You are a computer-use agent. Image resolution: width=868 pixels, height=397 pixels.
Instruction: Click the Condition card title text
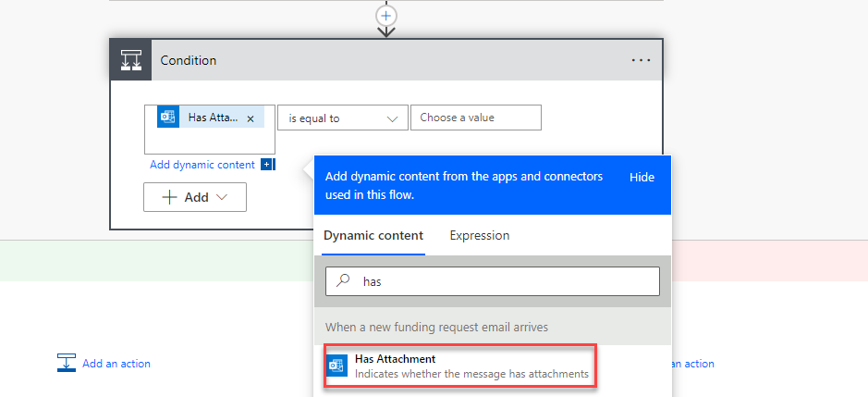pyautogui.click(x=189, y=61)
